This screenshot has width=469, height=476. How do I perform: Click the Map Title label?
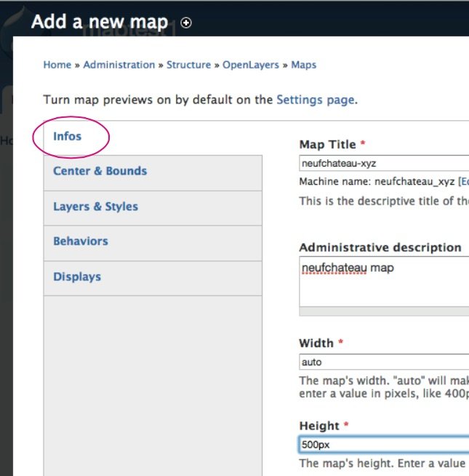[x=328, y=145]
